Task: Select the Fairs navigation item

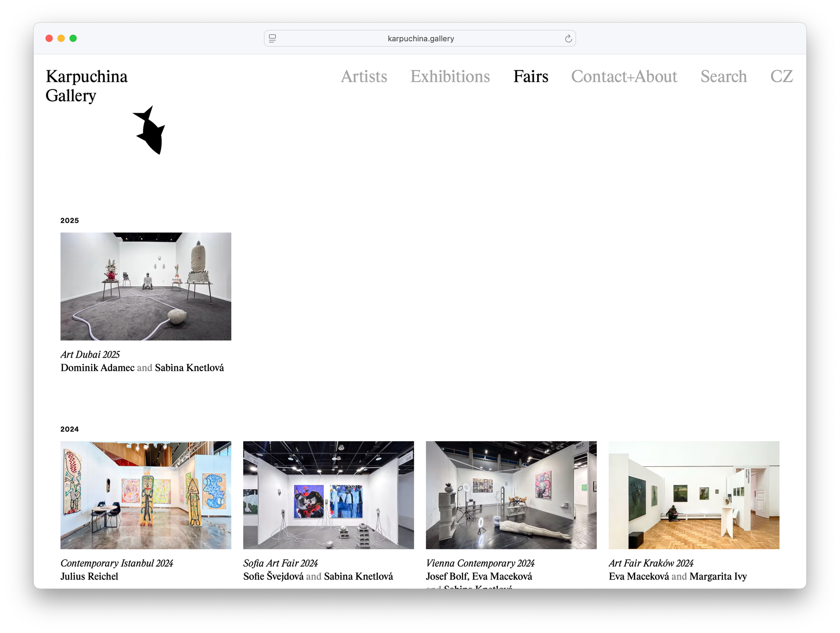Action: pos(530,76)
